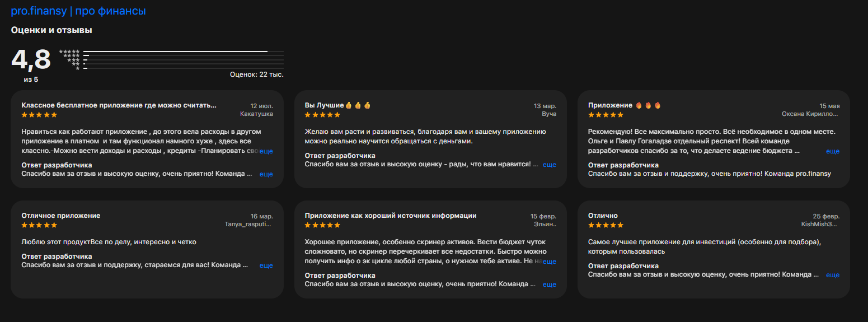The height and width of the screenshot is (322, 868).
Task: Expand developer reply under "Вы Лучшие" review
Action: tap(550, 165)
